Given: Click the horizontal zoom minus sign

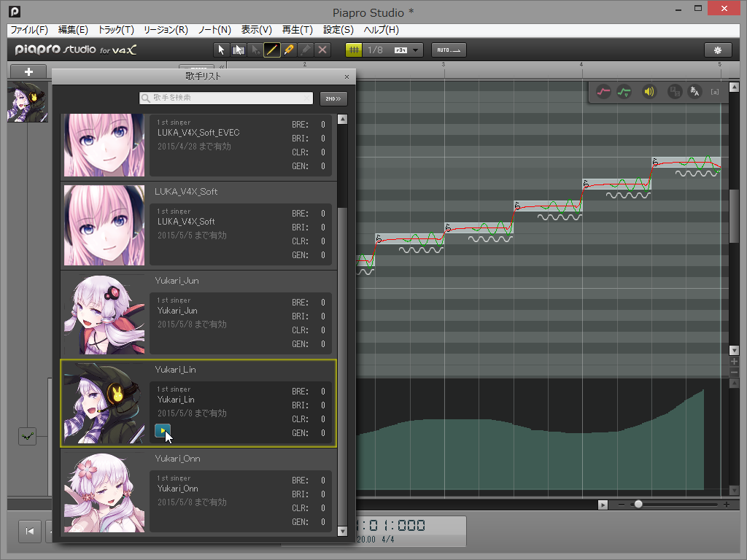Looking at the screenshot, I should pos(622,505).
